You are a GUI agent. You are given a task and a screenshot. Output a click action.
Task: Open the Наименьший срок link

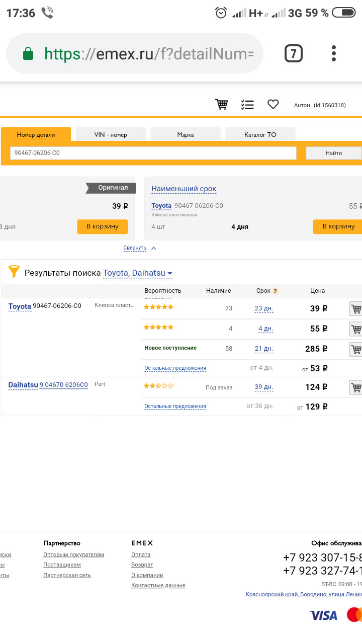[x=184, y=189]
